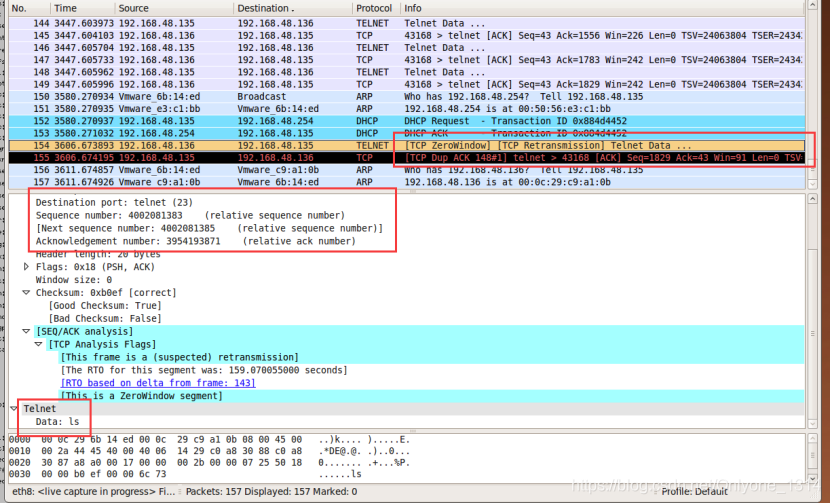Image resolution: width=831 pixels, height=504 pixels.
Task: Sort packets by the Time column header
Action: pyautogui.click(x=83, y=8)
